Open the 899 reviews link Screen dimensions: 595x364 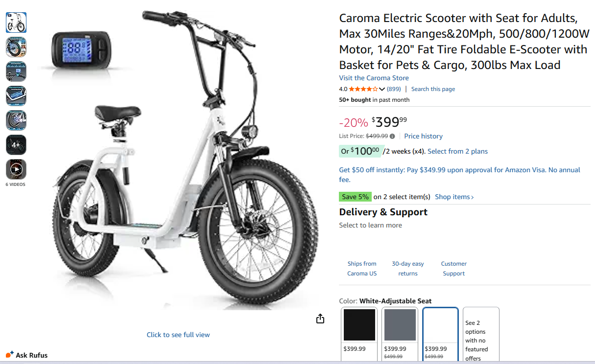pyautogui.click(x=394, y=89)
